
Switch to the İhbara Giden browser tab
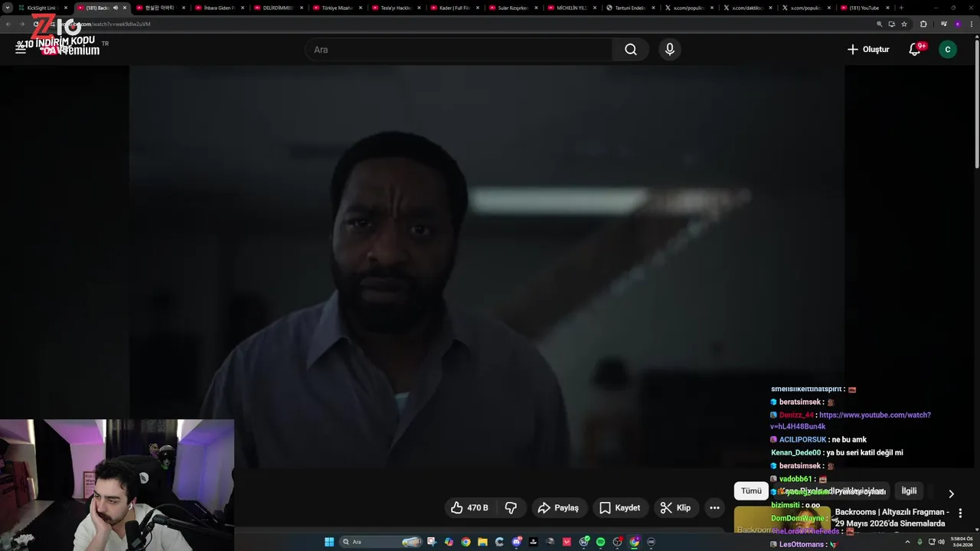pos(219,8)
